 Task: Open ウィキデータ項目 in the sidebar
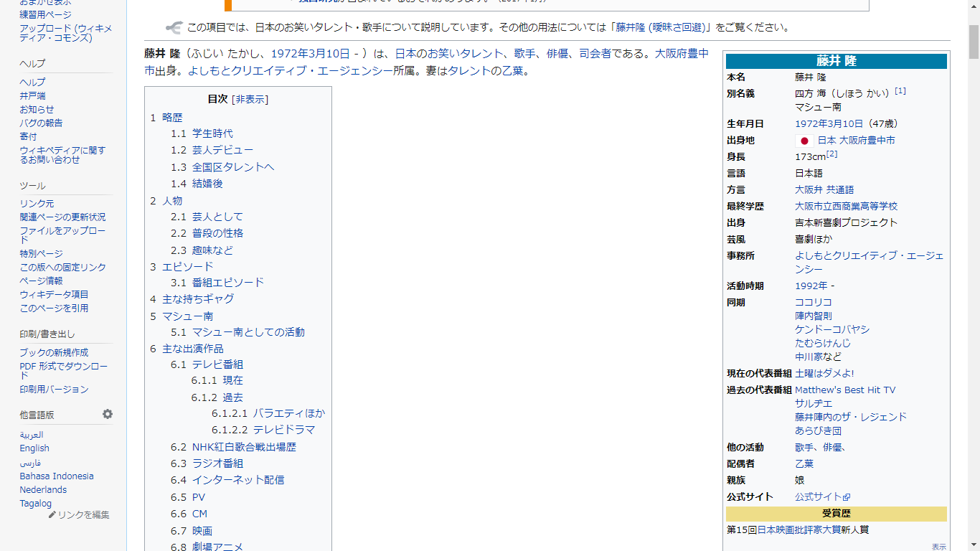54,295
